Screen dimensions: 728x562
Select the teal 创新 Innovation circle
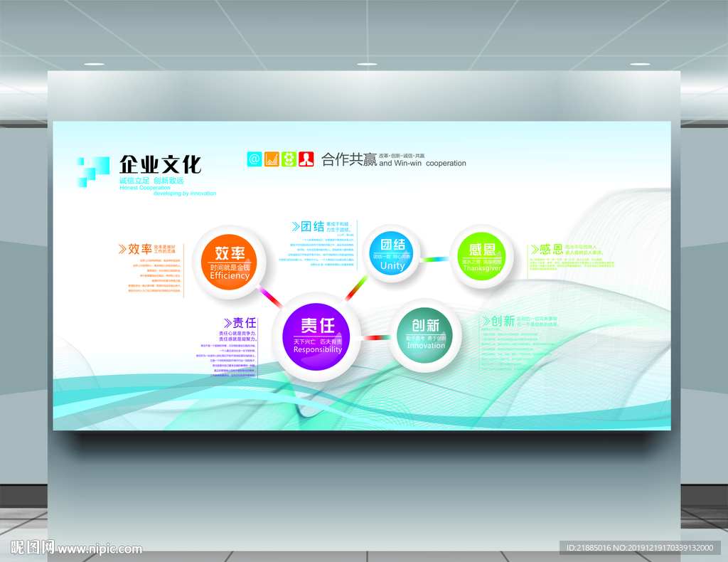click(425, 335)
